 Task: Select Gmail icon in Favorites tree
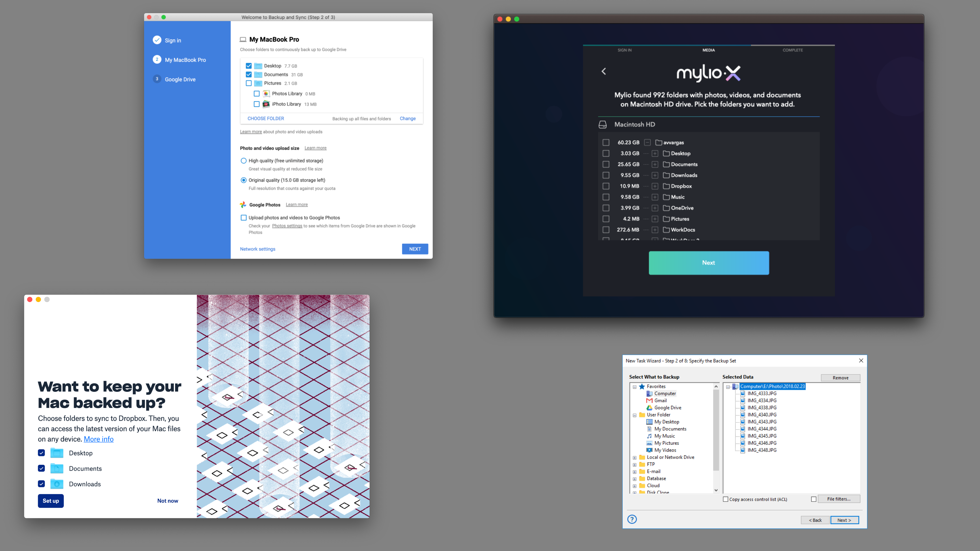(650, 400)
